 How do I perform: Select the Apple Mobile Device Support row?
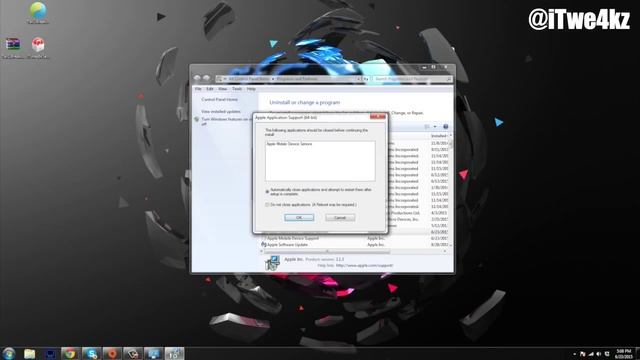coord(356,238)
